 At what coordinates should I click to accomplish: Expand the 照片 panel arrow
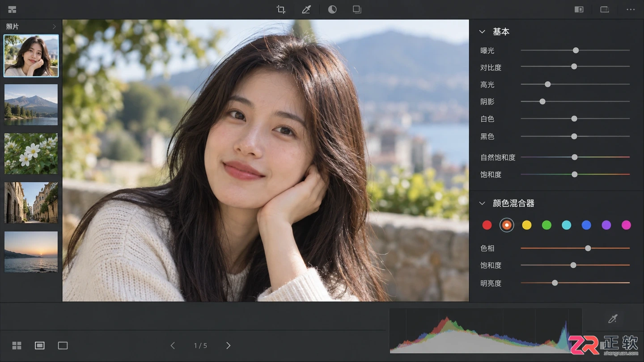click(x=54, y=27)
